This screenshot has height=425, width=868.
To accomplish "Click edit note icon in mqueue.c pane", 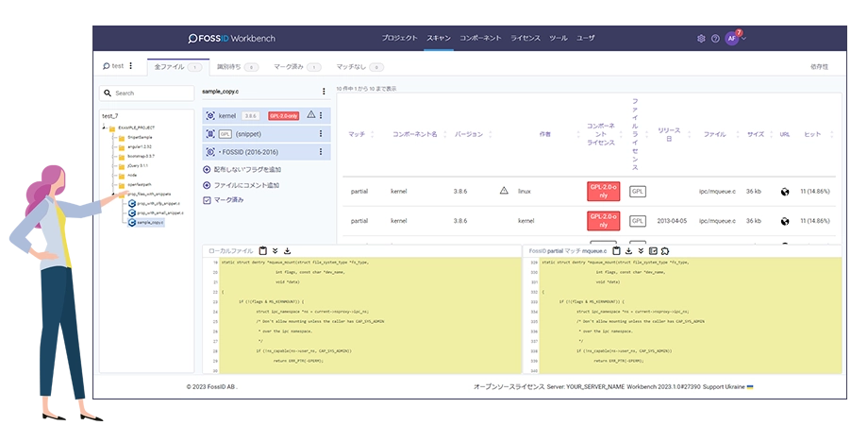I will click(653, 250).
